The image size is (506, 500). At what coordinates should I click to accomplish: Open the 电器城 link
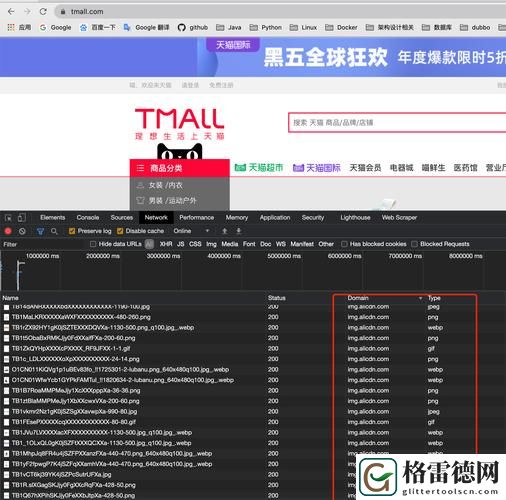(402, 168)
